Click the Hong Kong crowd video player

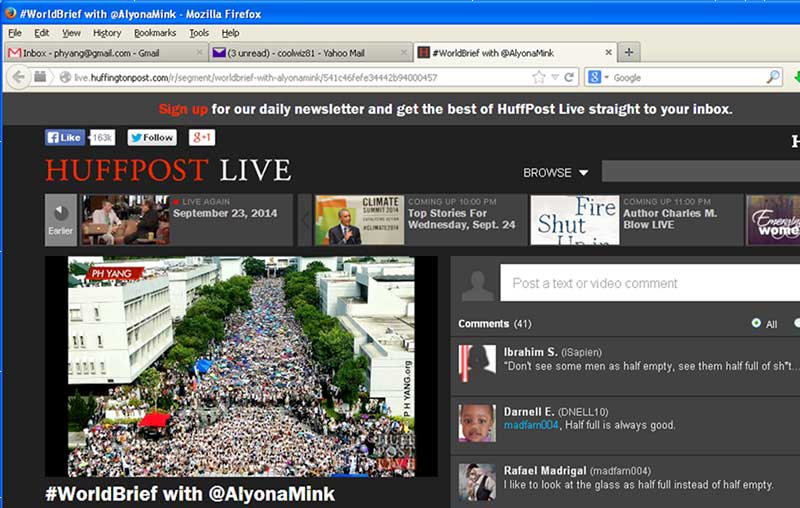pos(241,366)
